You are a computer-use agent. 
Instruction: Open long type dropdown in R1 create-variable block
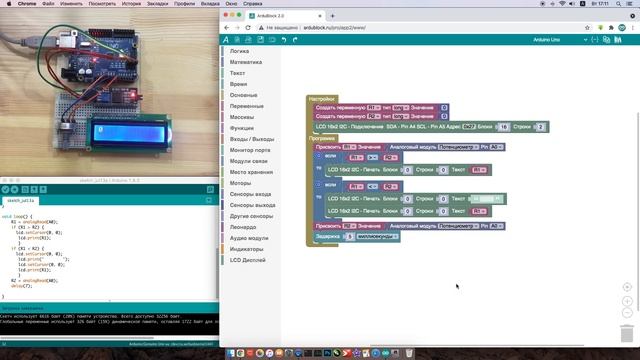400,108
